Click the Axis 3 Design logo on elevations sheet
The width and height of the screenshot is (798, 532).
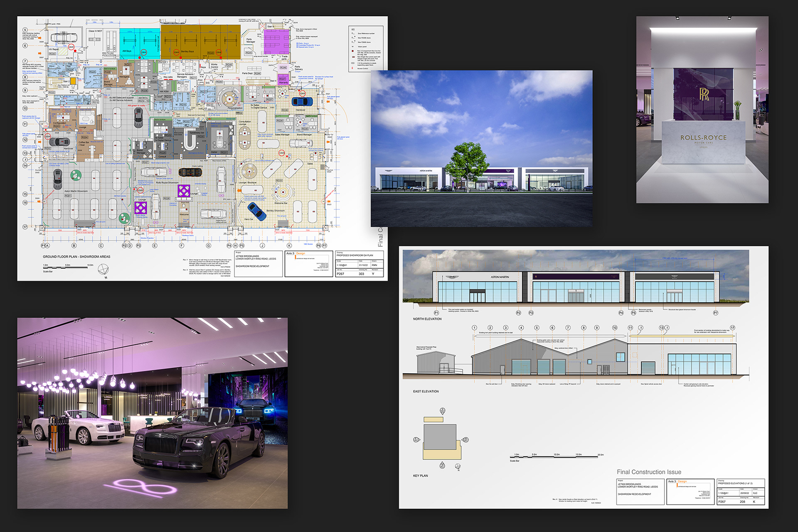tap(677, 482)
